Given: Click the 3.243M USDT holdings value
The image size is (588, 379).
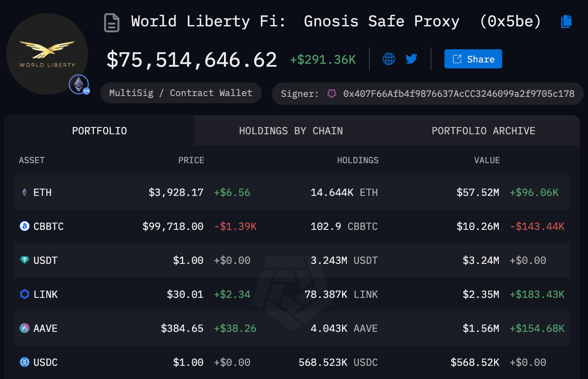Looking at the screenshot, I should tap(344, 260).
